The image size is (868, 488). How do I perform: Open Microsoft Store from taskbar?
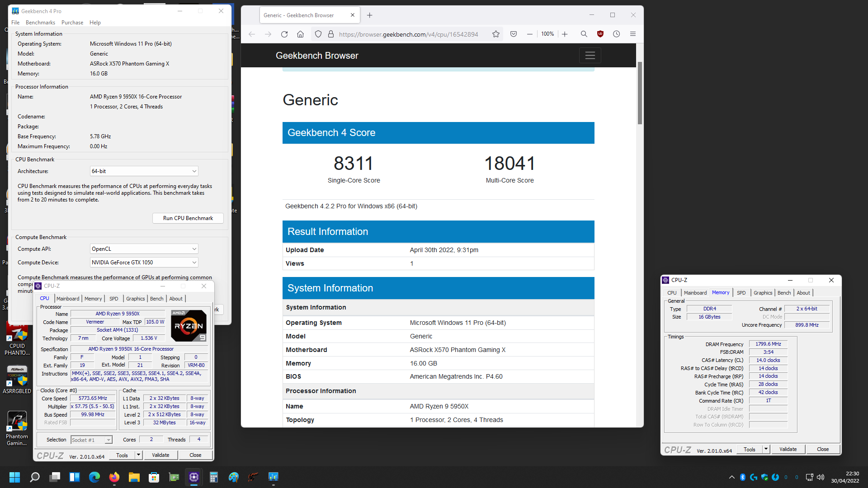click(x=154, y=477)
